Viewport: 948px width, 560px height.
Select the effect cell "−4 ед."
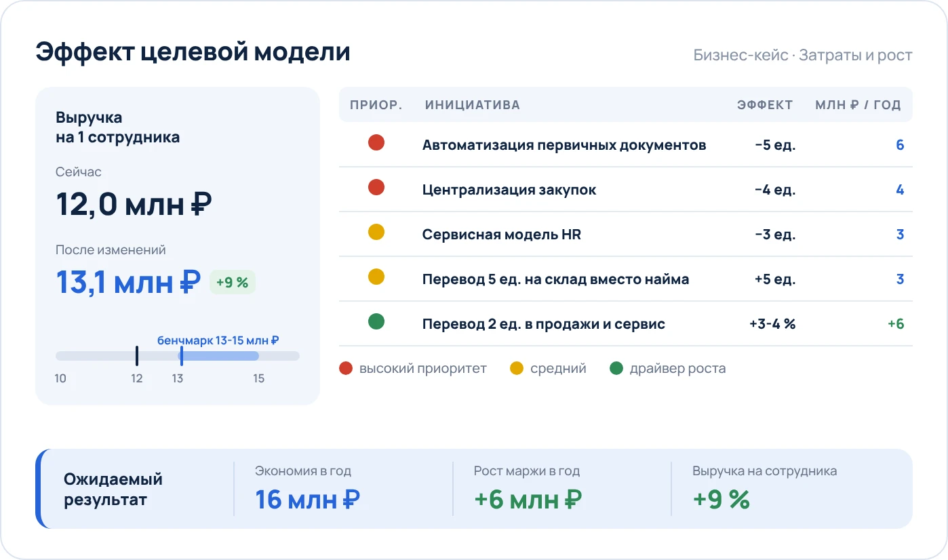coord(775,190)
